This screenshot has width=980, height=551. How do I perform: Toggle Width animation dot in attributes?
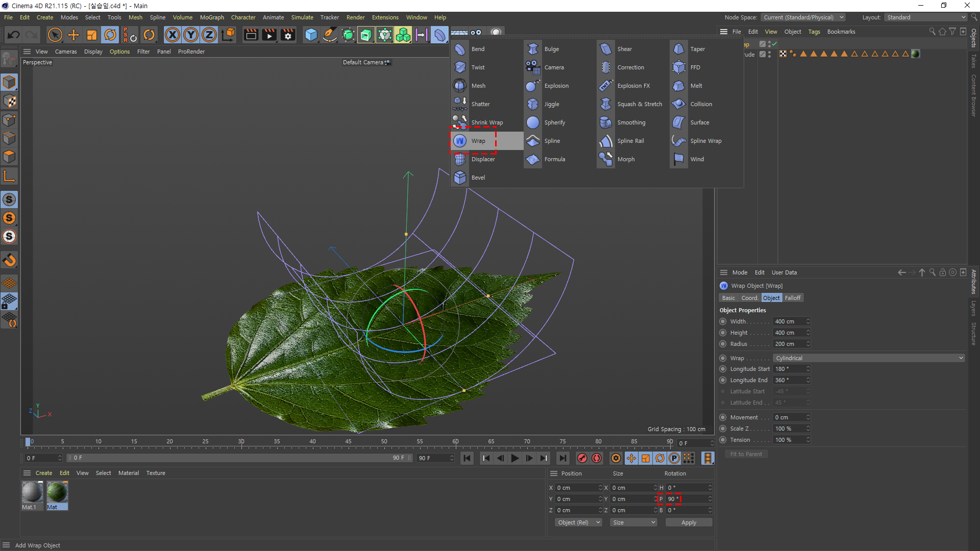[723, 321]
